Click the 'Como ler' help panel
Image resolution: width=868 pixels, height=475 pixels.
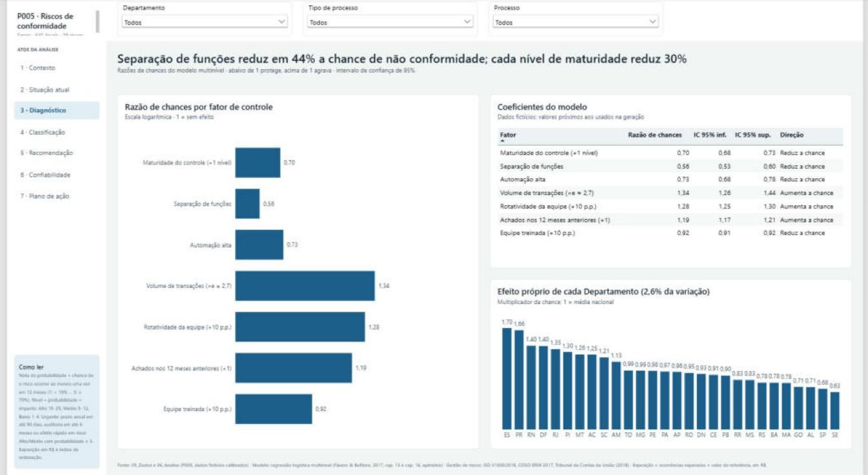[x=57, y=412]
